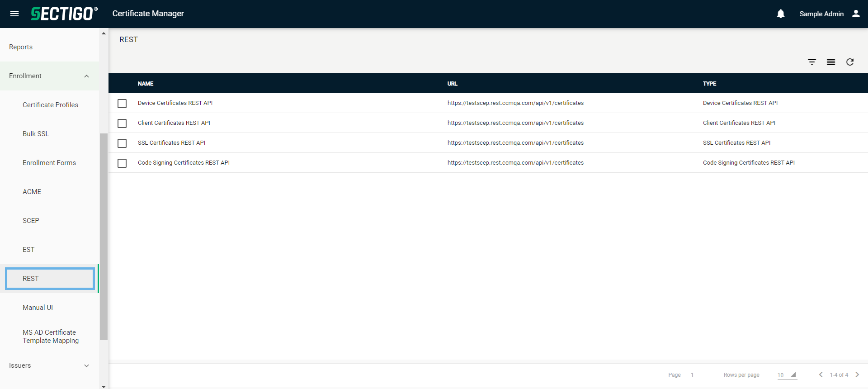Click the Sample Admin user name

click(821, 14)
